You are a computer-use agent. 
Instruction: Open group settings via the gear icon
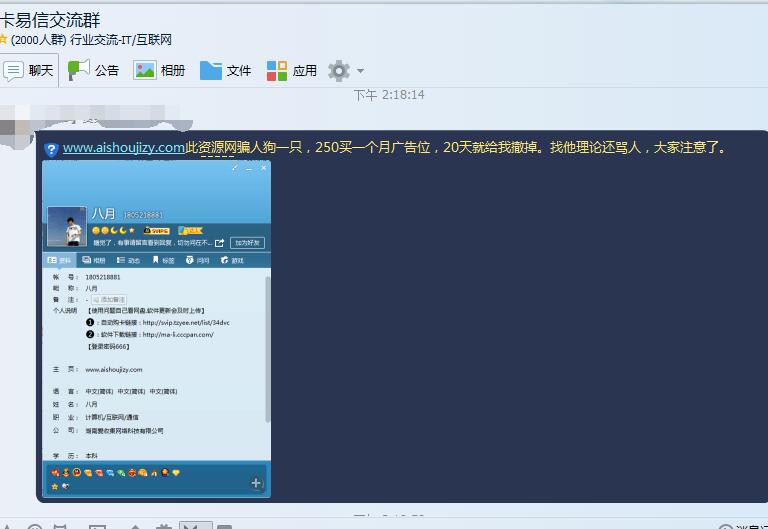(339, 70)
